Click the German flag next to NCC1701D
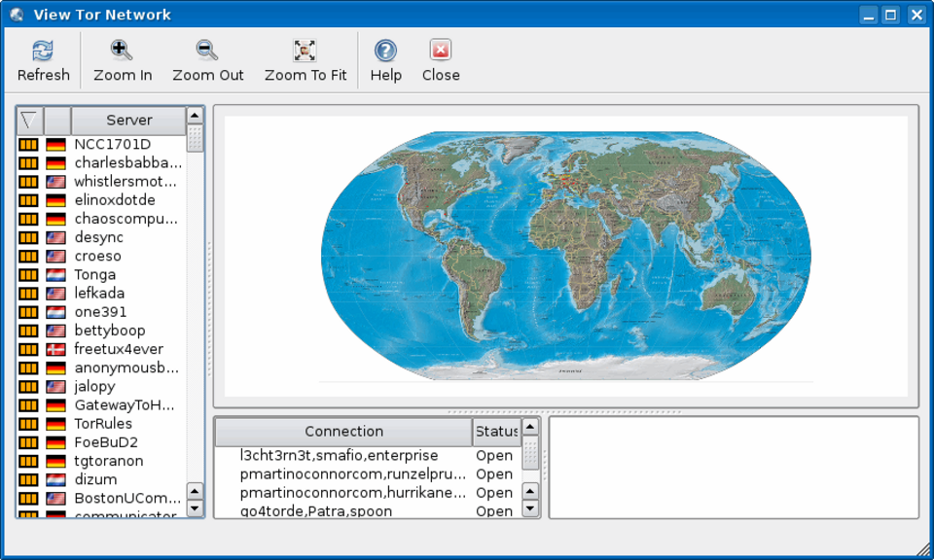 pos(55,144)
